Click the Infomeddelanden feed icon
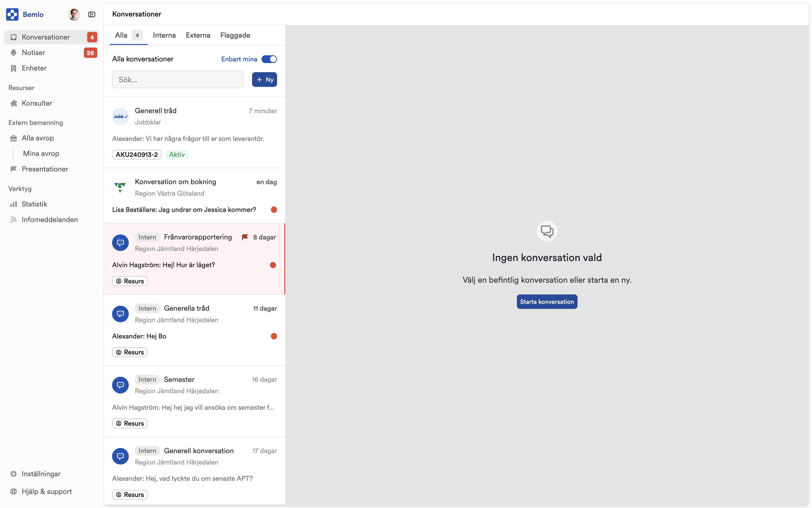This screenshot has height=508, width=812. pyautogui.click(x=13, y=219)
